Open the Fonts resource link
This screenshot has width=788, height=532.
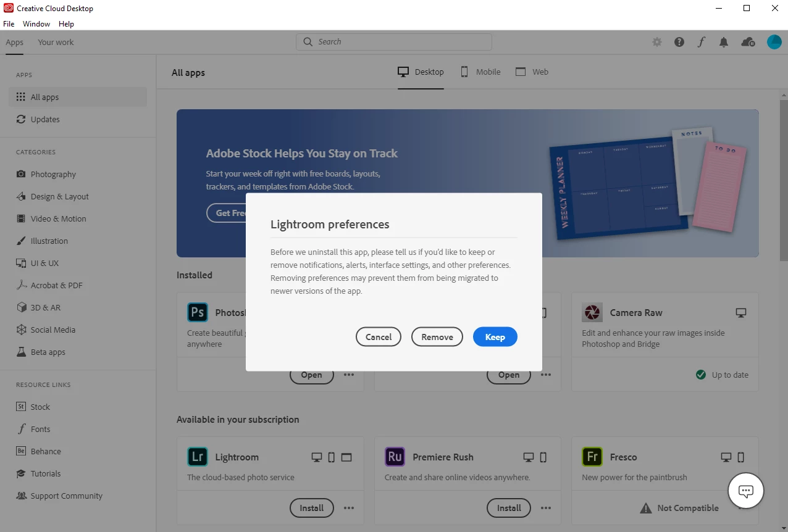(x=78, y=429)
